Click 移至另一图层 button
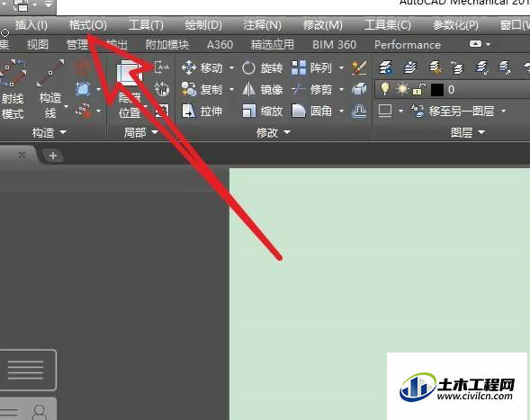 click(453, 111)
